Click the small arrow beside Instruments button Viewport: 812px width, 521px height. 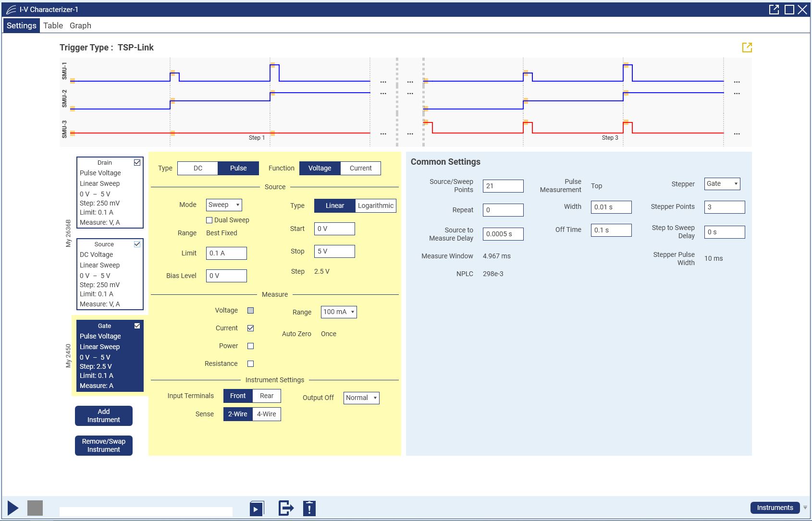(805, 508)
